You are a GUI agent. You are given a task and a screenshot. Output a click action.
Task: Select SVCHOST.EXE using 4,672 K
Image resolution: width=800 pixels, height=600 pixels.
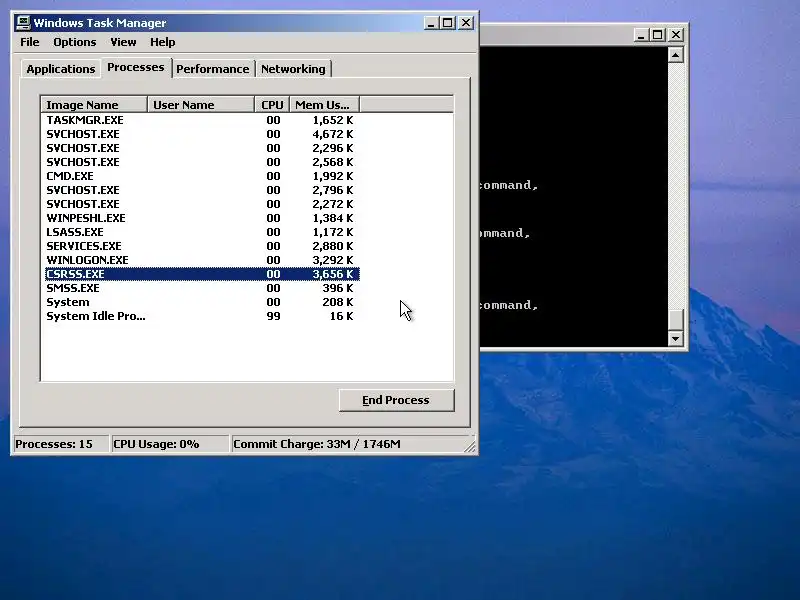(x=202, y=134)
